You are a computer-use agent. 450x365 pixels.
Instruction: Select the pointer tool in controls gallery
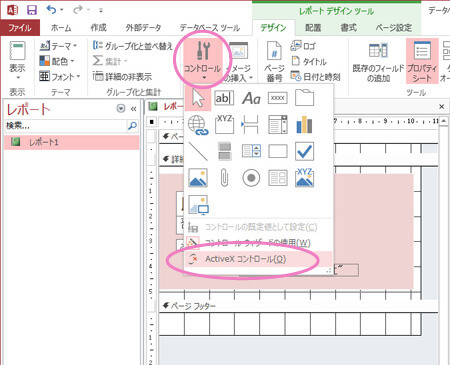198,98
